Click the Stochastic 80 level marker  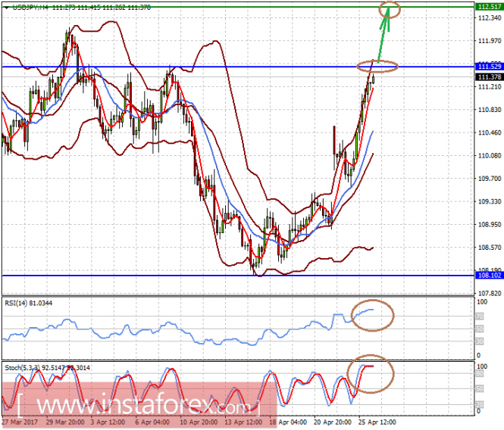click(479, 373)
